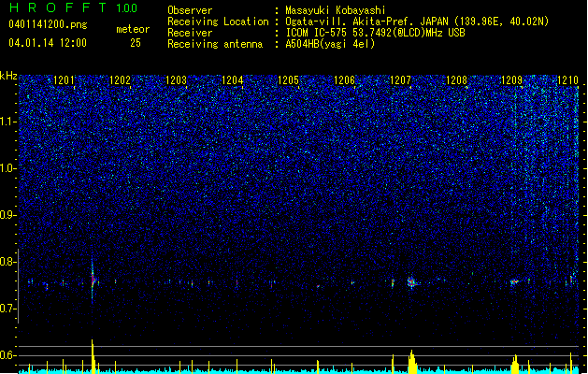Click the 1202 time marker
The image size is (588, 374).
coord(120,80)
